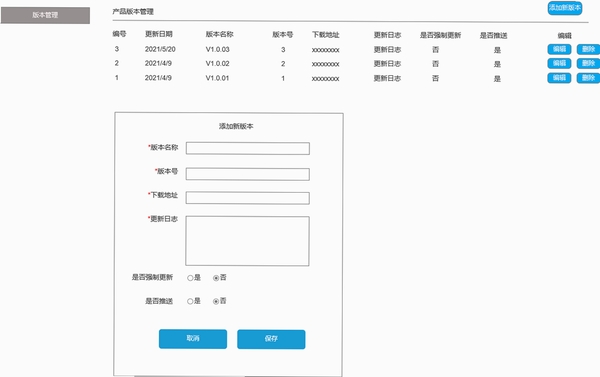Viewport: 600px width, 377px height.
Task: Open 更新日志 link for version V1.0.01
Action: [x=387, y=78]
